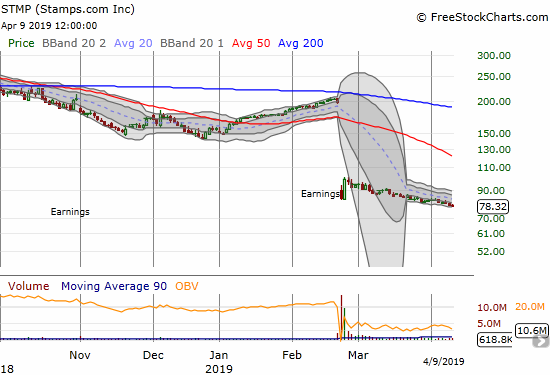Click the 130.00 price axis label

pyautogui.click(x=494, y=149)
